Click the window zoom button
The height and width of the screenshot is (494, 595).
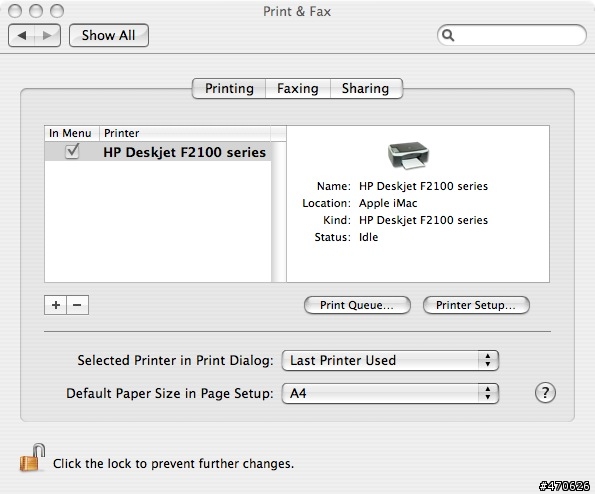tap(57, 11)
